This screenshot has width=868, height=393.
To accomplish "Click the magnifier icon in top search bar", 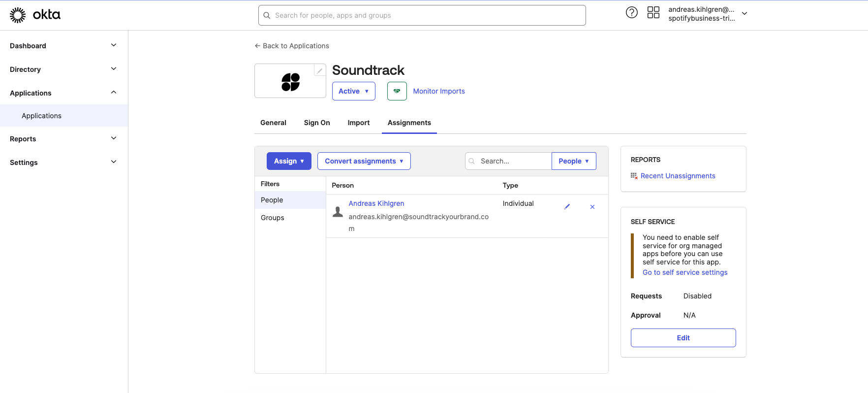I will pyautogui.click(x=267, y=15).
